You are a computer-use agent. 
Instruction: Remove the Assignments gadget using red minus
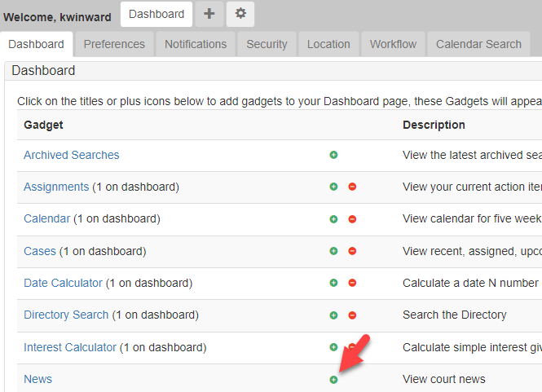click(352, 187)
